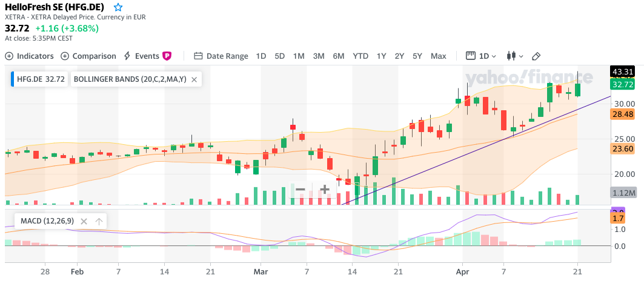Select the drawing pencil tool
The image size is (644, 295).
(x=536, y=56)
